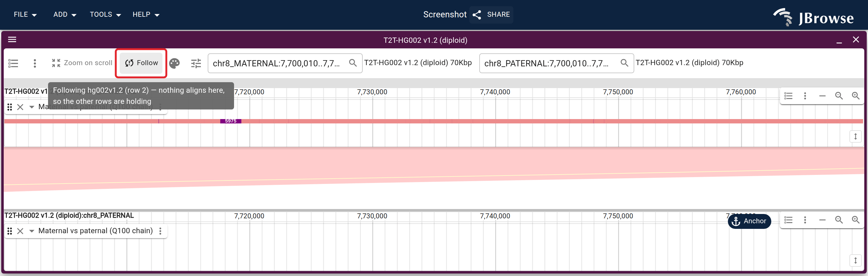The image size is (868, 276).
Task: Click 7,740,000 on the paternal ruler
Action: tap(495, 216)
